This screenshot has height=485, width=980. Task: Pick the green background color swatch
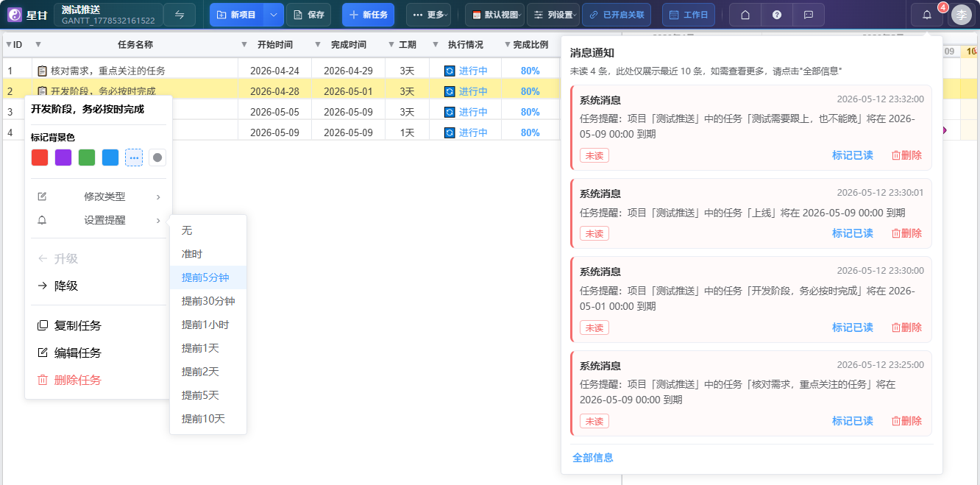click(87, 157)
